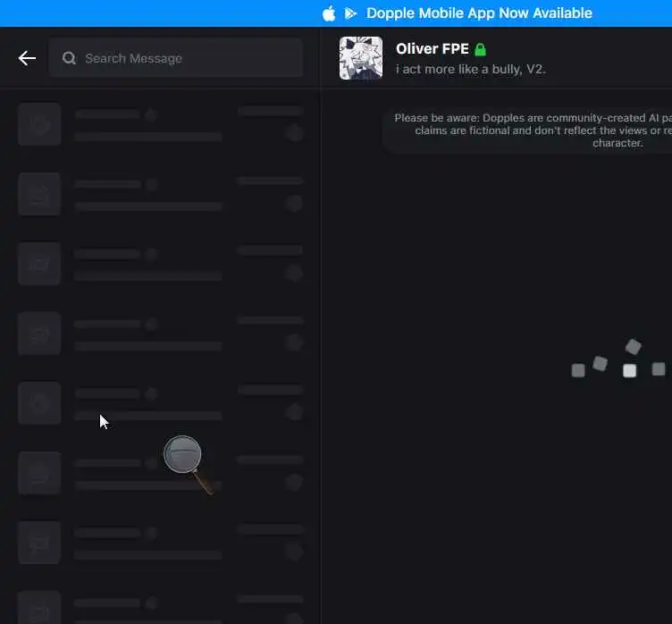Click the magnifier icon in search box
Image resolution: width=672 pixels, height=624 pixels.
coord(69,58)
